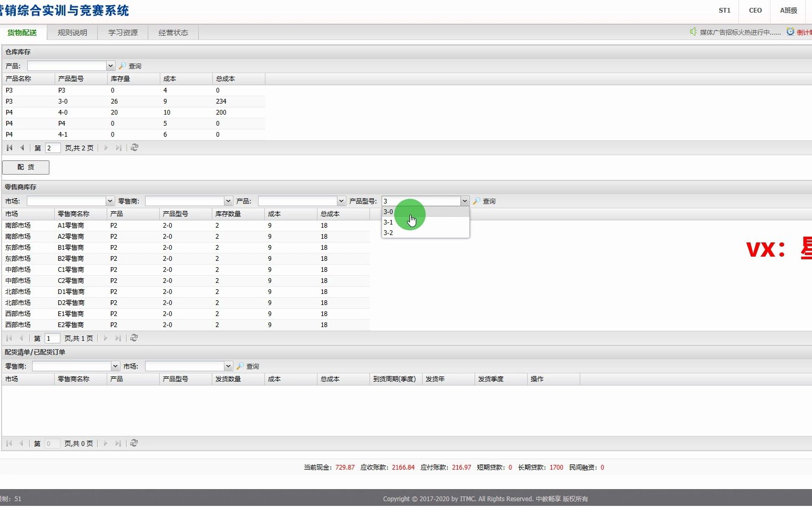Open the 规则说明 tab
Screen dimensions: 812x508
[73, 33]
